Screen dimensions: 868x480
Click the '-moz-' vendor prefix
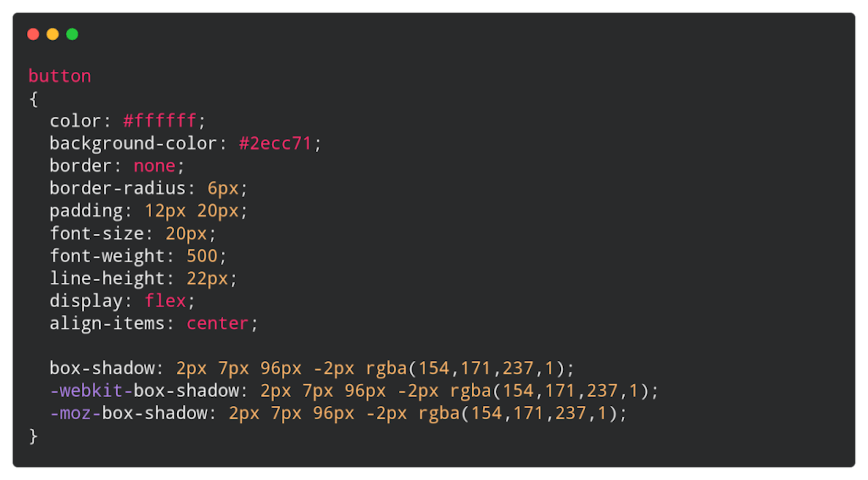[76, 413]
